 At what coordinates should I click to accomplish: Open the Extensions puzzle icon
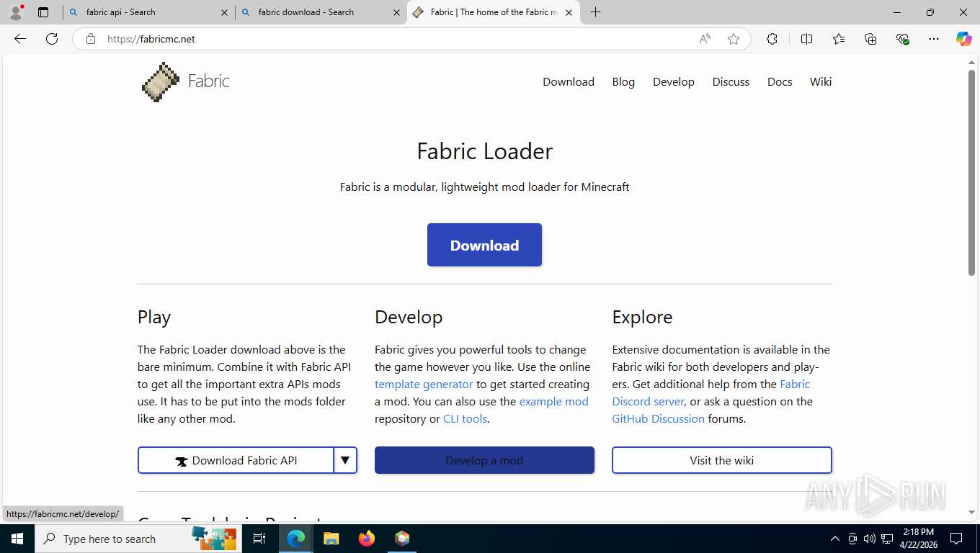772,39
